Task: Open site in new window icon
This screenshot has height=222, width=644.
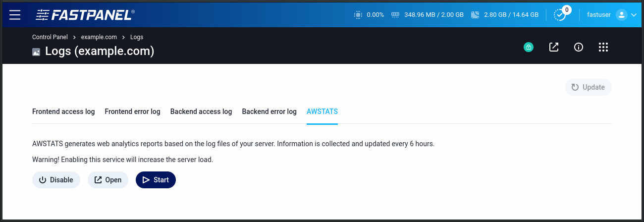Action: pyautogui.click(x=554, y=47)
